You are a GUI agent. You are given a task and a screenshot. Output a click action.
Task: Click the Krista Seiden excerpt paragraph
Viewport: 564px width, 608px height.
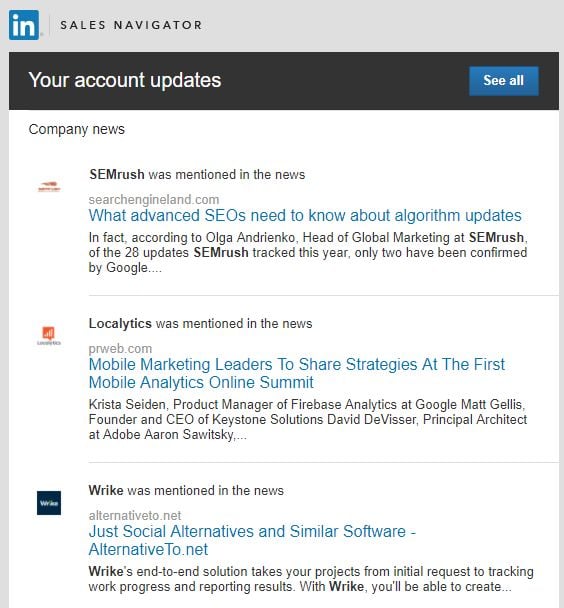[308, 420]
